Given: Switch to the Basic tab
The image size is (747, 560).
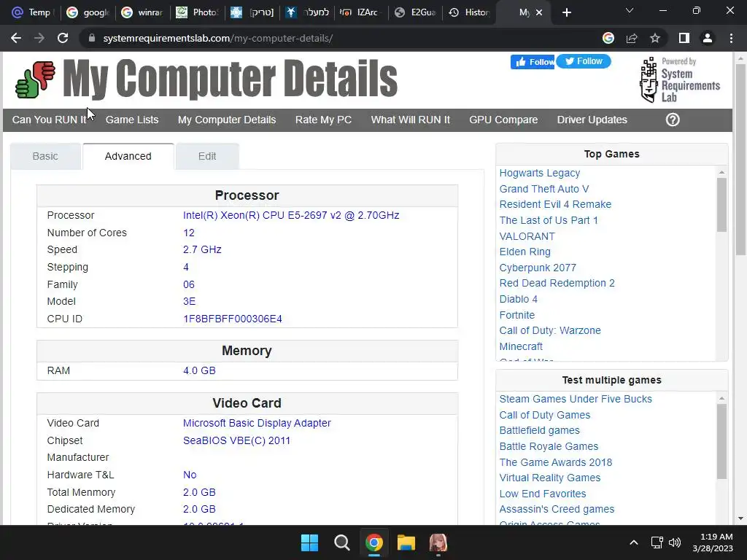Looking at the screenshot, I should 45,156.
